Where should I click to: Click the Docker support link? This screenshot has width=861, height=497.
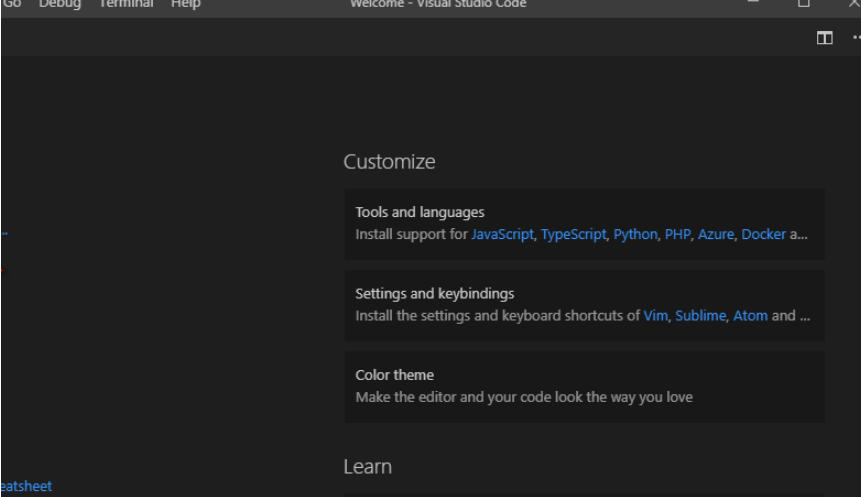[x=763, y=234]
